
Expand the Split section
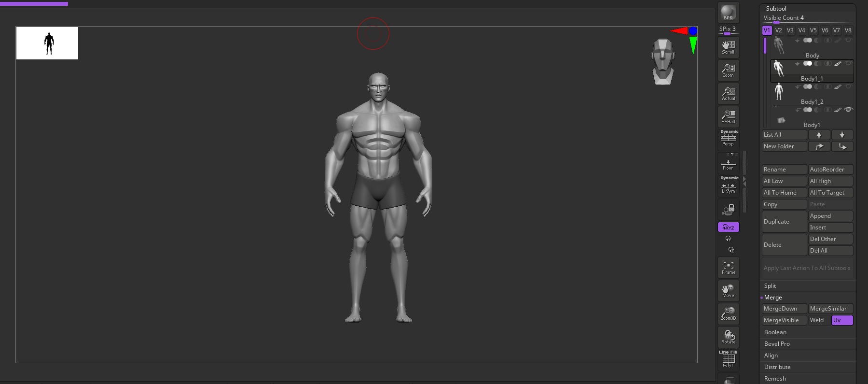click(x=770, y=286)
